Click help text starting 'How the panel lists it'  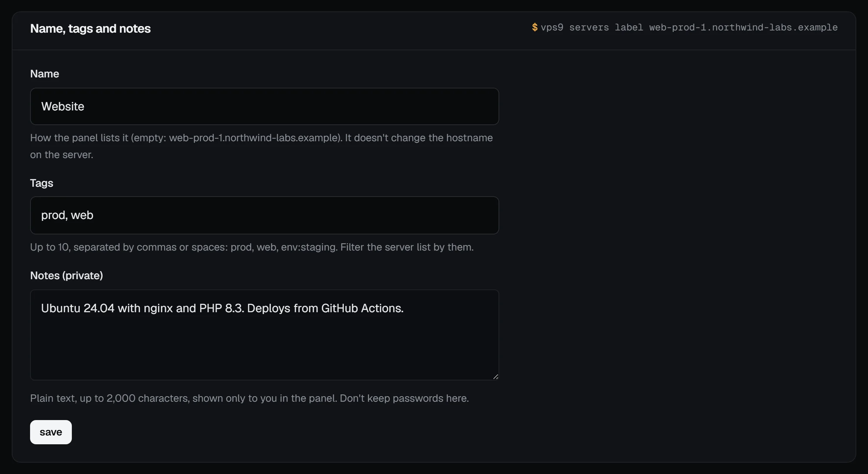(x=261, y=146)
